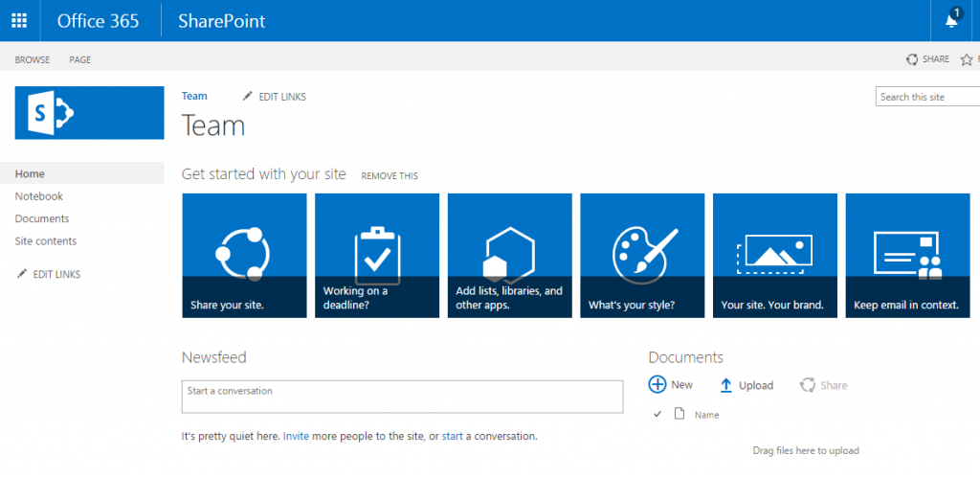
Task: Open the 'What's your style?' tile
Action: [x=642, y=255]
